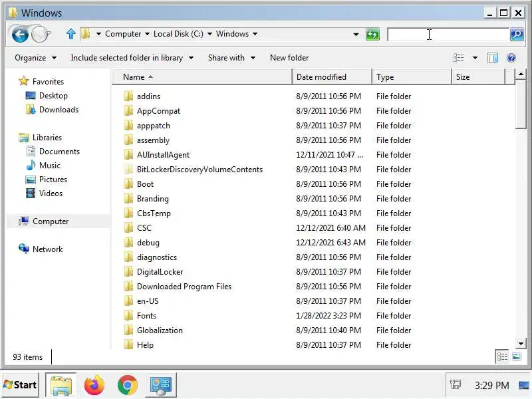Select the Branding folder
Viewport: 532px width, 399px height.
click(x=153, y=198)
